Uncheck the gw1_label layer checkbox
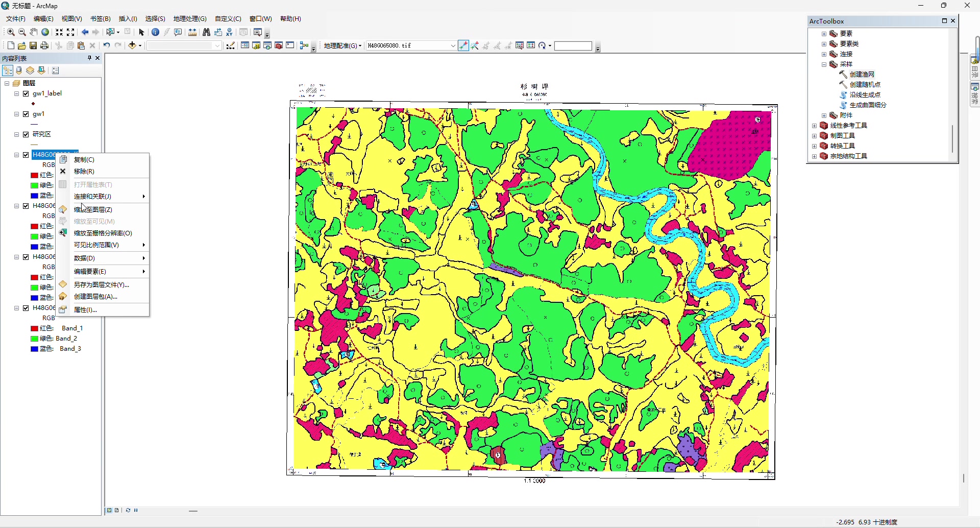Viewport: 980px width, 528px height. [x=26, y=93]
